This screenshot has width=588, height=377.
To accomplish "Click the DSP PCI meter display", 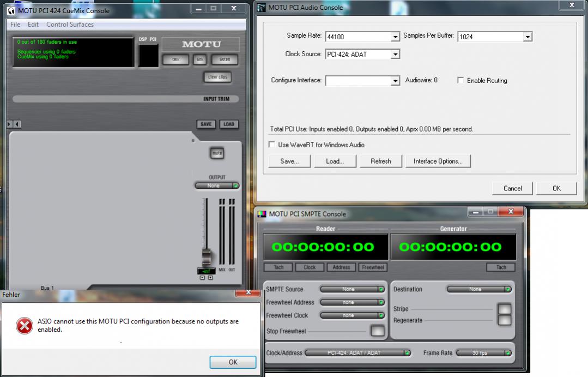I will point(149,56).
